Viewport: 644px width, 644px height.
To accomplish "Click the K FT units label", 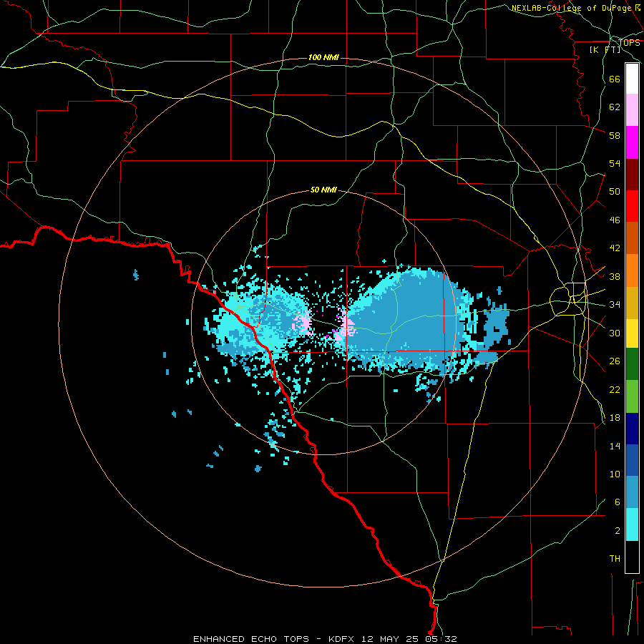I will tap(605, 49).
